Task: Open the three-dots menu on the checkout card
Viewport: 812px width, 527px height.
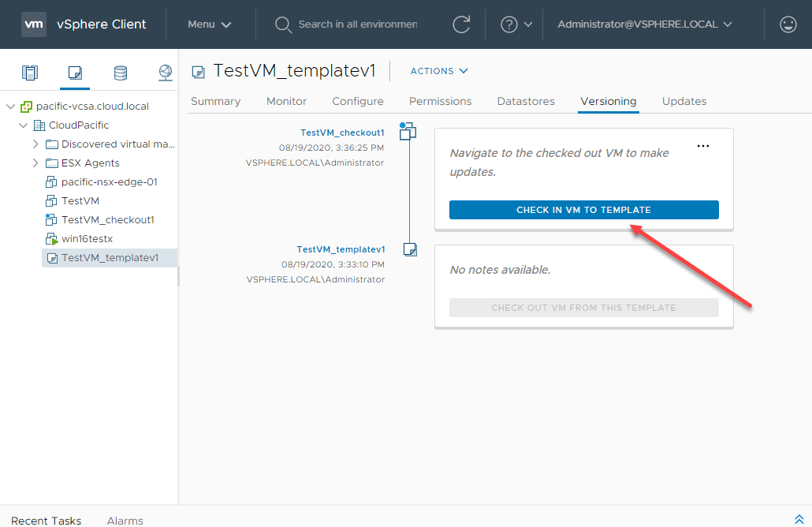Action: [702, 146]
